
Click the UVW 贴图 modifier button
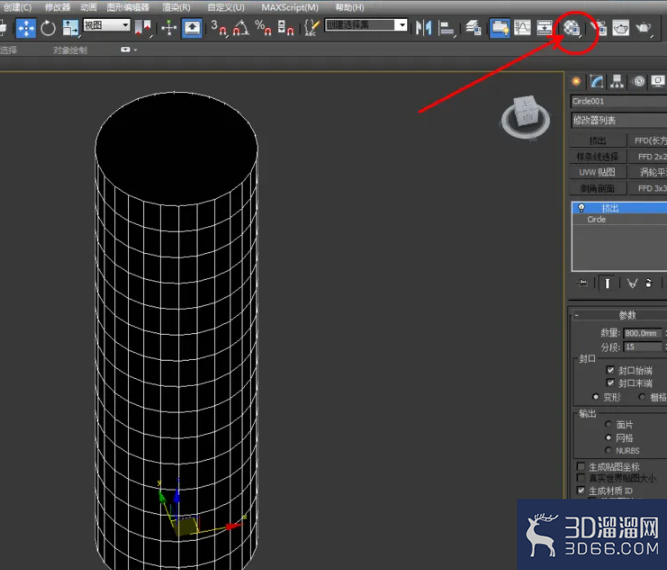[x=598, y=172]
